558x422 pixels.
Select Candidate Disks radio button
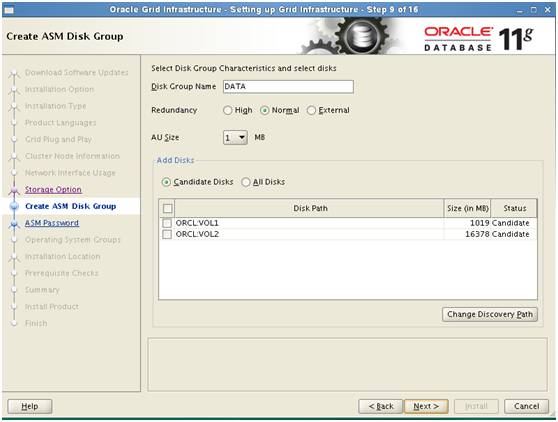click(166, 182)
